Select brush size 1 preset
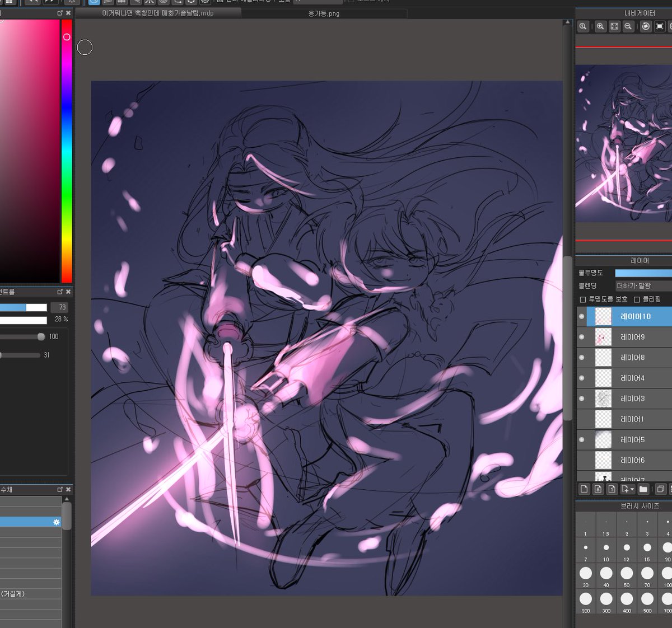672x628 pixels. [x=586, y=526]
